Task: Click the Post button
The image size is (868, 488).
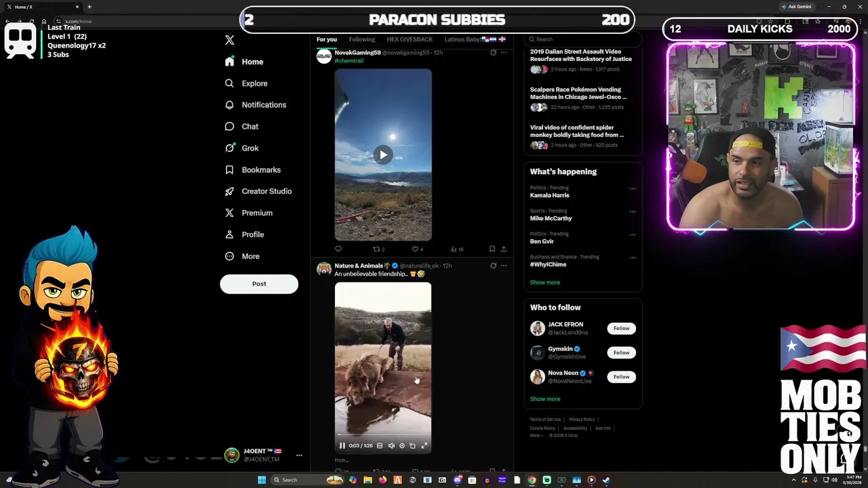Action: pyautogui.click(x=259, y=284)
